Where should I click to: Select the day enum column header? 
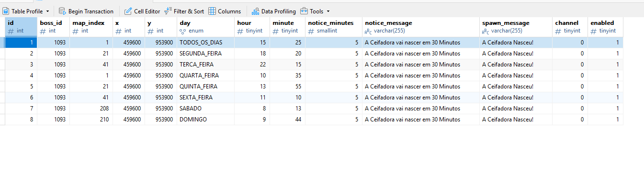tap(205, 27)
